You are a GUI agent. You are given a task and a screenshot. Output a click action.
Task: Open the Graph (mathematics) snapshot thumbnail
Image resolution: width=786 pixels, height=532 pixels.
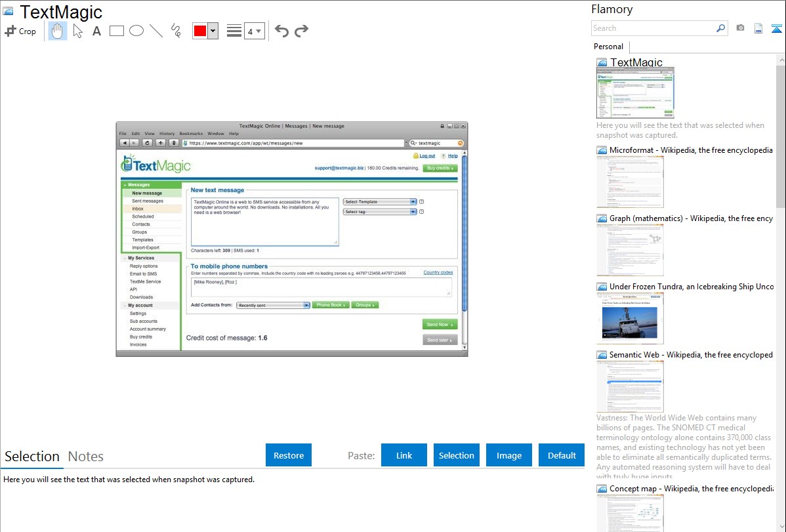click(x=630, y=250)
